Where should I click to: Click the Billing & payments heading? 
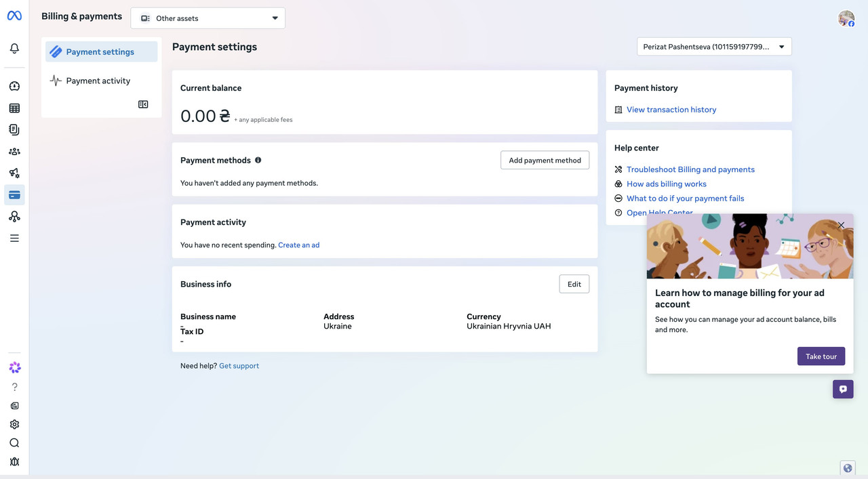[82, 16]
